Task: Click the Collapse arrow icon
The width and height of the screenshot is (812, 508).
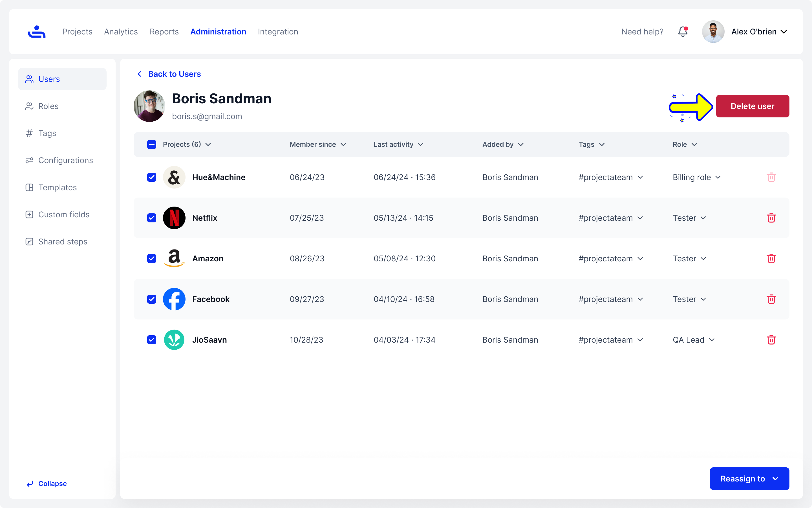Action: tap(30, 483)
